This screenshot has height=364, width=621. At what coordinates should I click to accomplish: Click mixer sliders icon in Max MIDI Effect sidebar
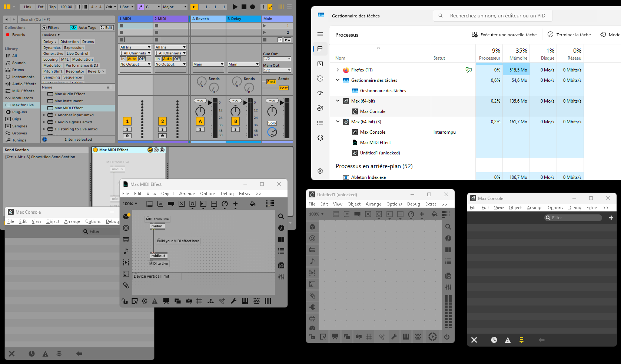(x=281, y=277)
